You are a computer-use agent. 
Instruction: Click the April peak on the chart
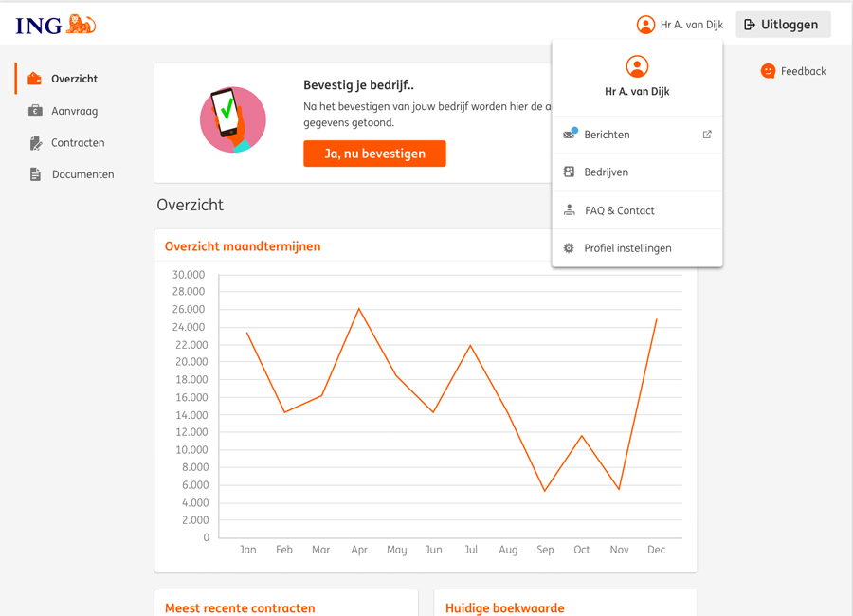(359, 309)
